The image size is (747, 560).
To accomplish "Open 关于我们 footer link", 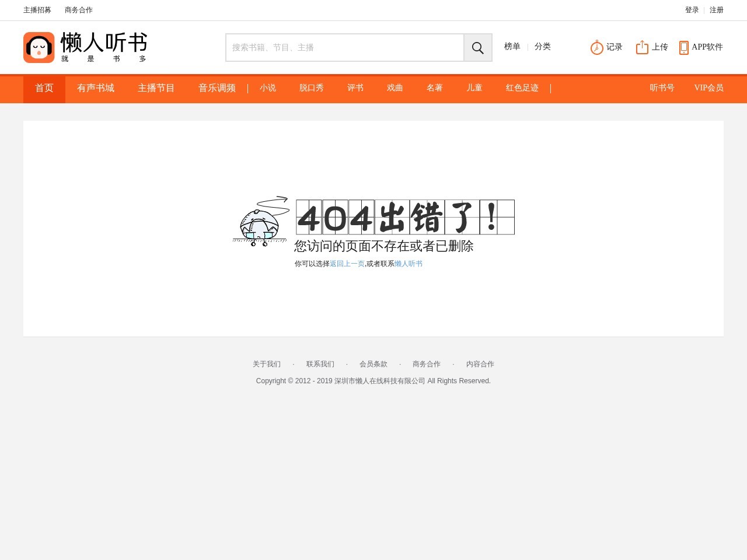I will coord(267,364).
